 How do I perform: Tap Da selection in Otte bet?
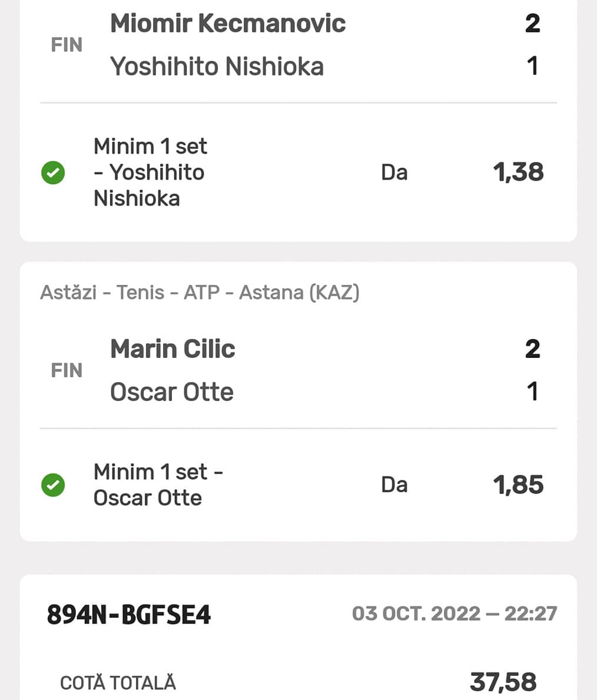coord(394,485)
